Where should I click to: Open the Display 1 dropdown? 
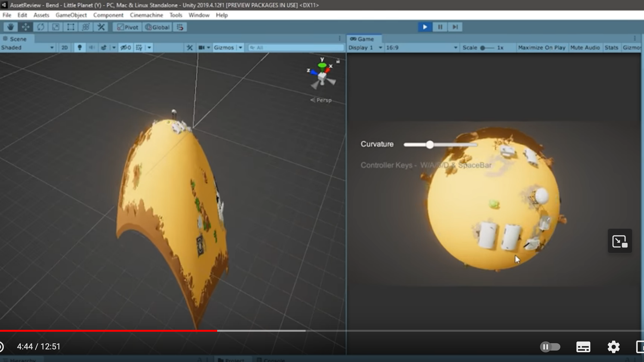(365, 48)
